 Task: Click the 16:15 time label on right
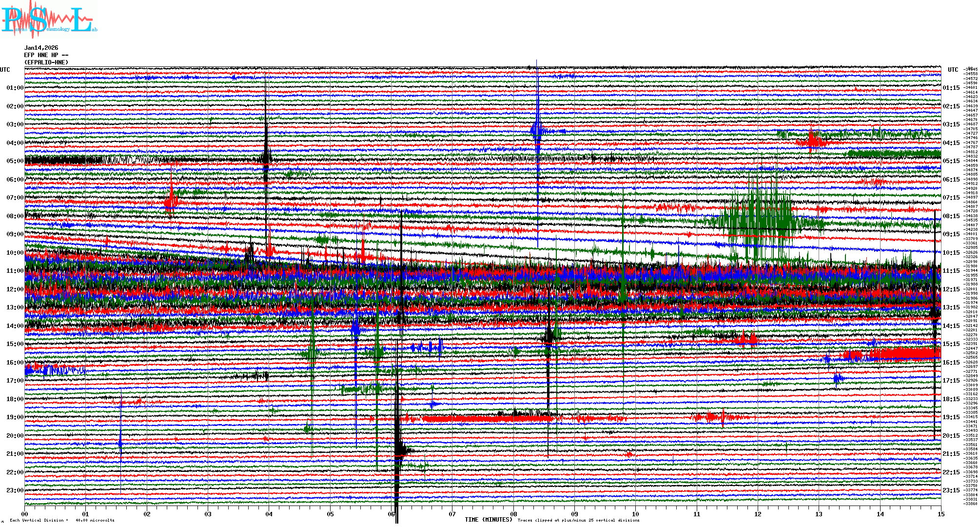click(951, 363)
